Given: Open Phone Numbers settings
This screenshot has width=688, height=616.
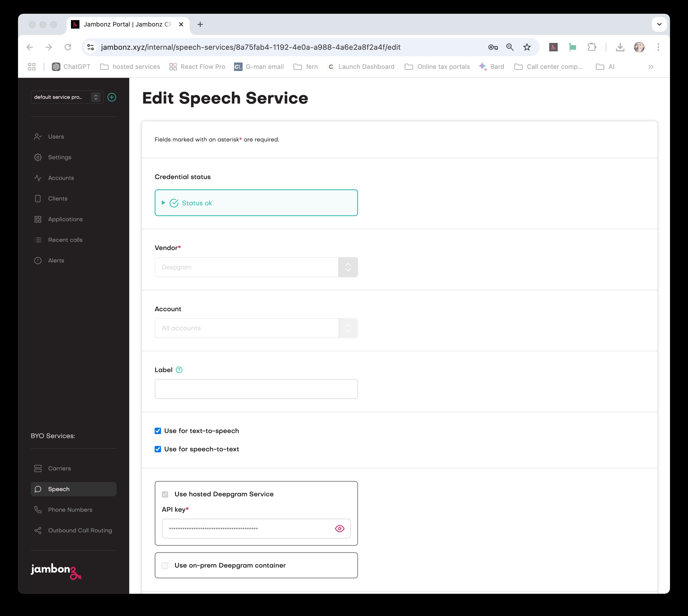Looking at the screenshot, I should (70, 509).
